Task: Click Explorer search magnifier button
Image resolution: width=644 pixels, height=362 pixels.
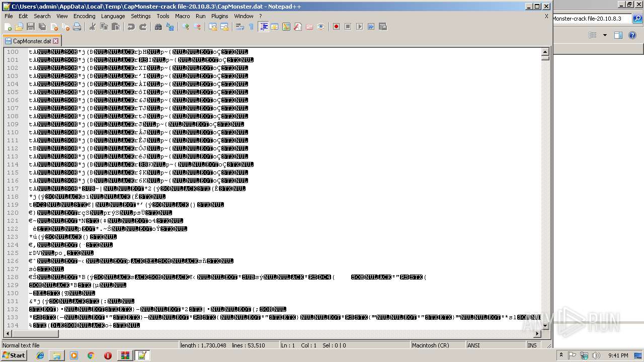Action: (x=637, y=19)
